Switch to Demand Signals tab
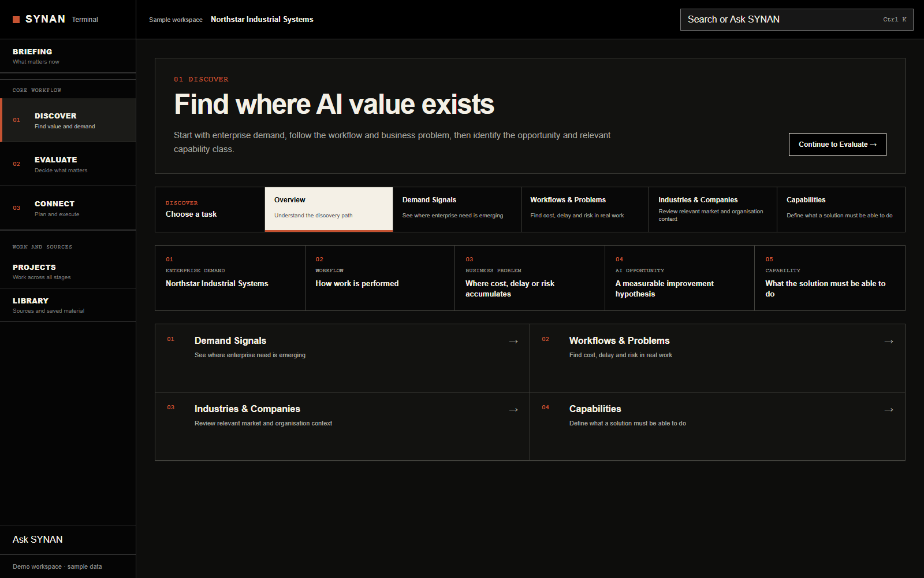Viewport: 924px width, 578px height. point(457,209)
